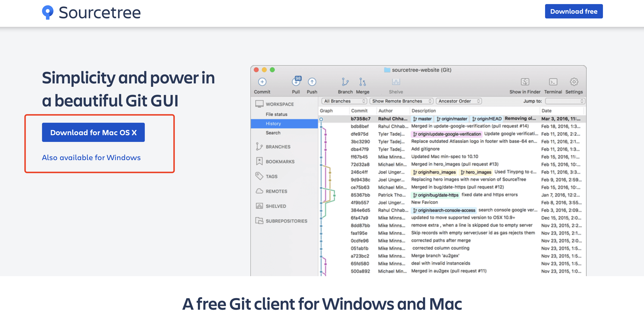Select the Commit icon in the toolbar
The height and width of the screenshot is (326, 644).
[262, 82]
